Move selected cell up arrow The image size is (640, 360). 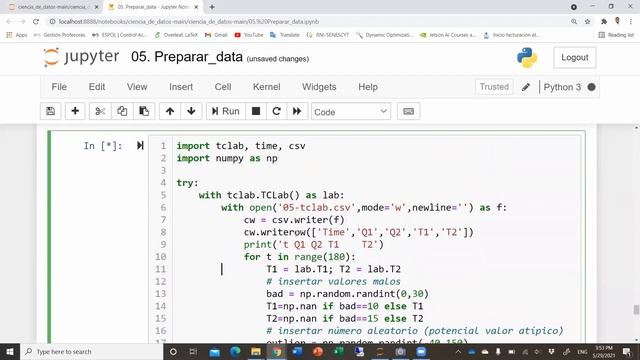(170, 111)
